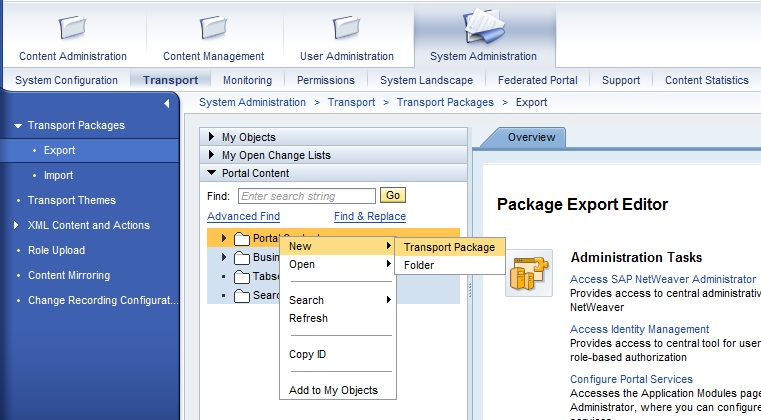Collapse the Portal Content section

coord(211,173)
